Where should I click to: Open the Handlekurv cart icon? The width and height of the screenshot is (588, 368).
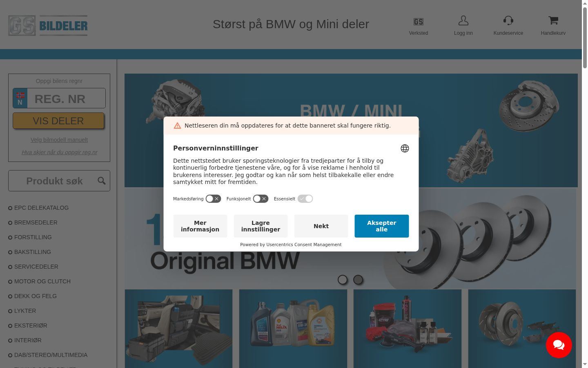tap(553, 20)
